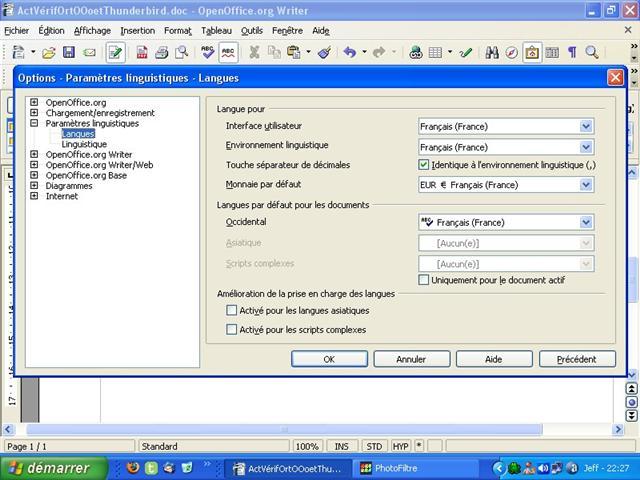Expand OpenOffice.org tree node
This screenshot has height=480, width=640.
pos(34,102)
